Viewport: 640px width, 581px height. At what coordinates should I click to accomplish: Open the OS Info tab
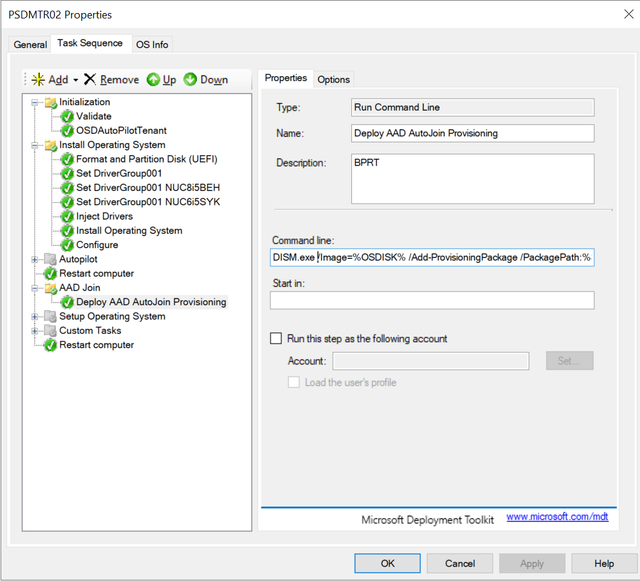point(152,45)
